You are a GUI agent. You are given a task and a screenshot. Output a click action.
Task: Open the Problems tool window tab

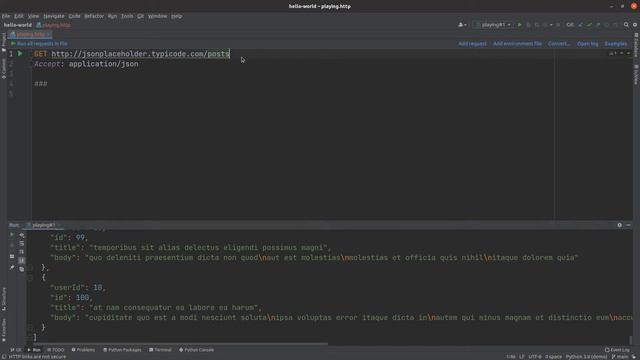83,350
